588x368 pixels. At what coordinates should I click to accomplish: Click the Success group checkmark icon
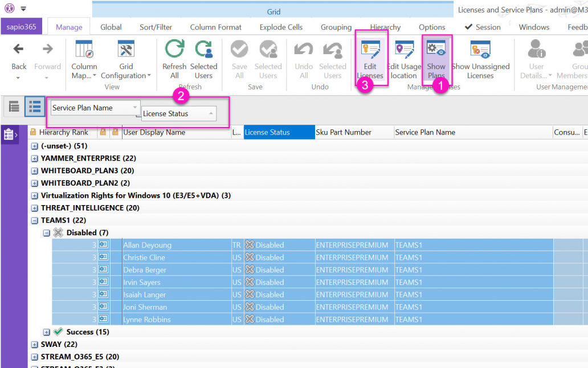pyautogui.click(x=58, y=332)
